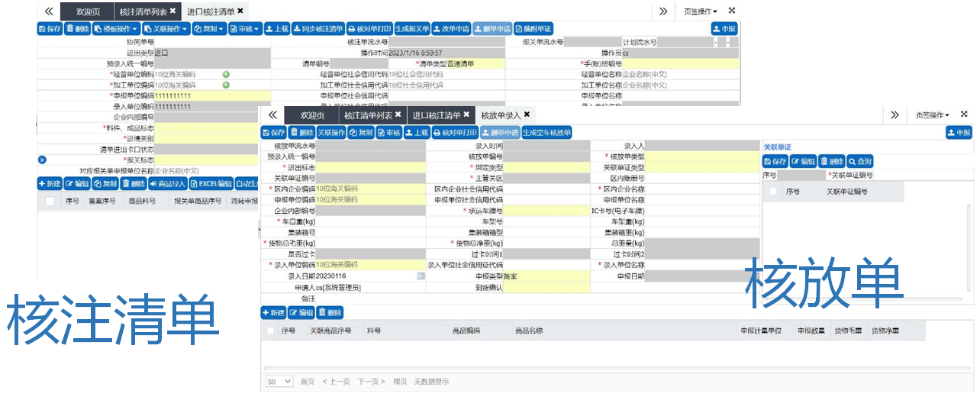This screenshot has width=980, height=400.
Task: Click the 申报类型 field showing 备案
Action: [x=546, y=276]
